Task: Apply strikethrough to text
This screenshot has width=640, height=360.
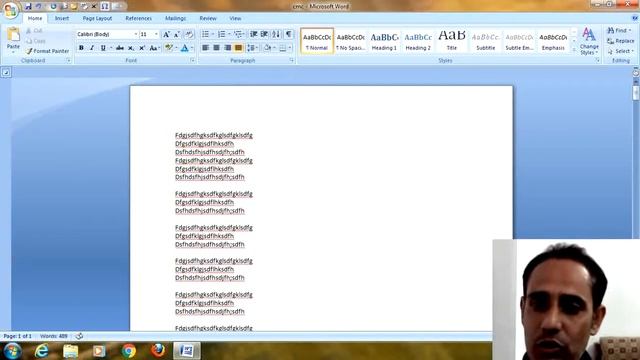Action: (x=120, y=48)
